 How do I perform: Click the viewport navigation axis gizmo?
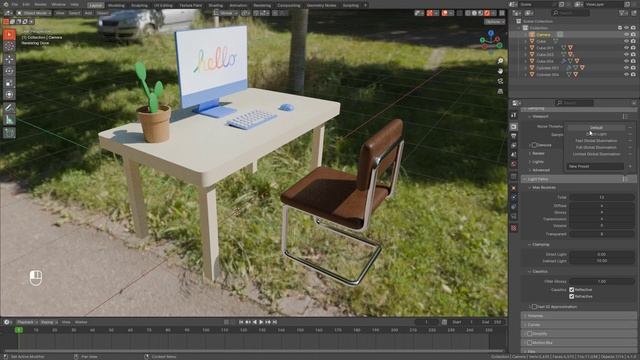(491, 41)
